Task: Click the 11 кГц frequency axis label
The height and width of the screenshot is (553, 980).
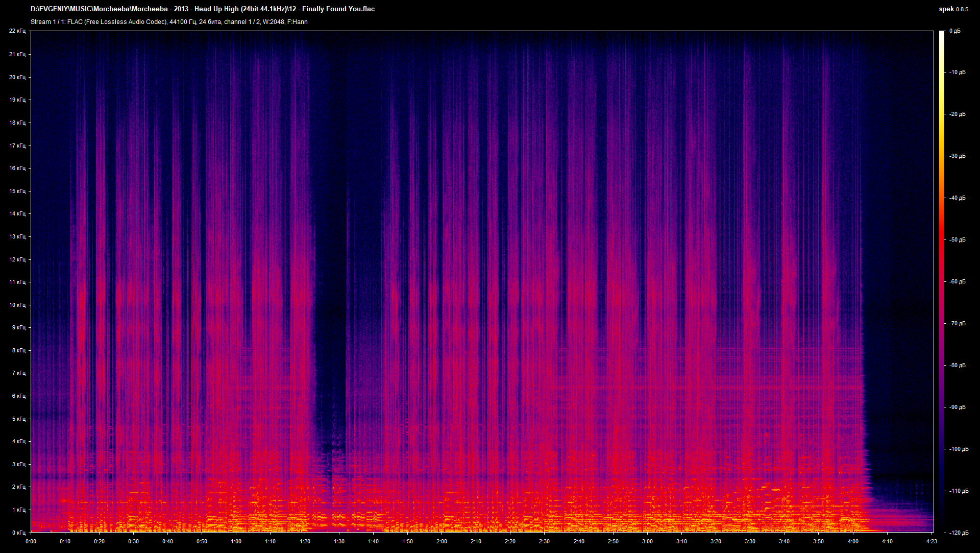Action: [17, 282]
